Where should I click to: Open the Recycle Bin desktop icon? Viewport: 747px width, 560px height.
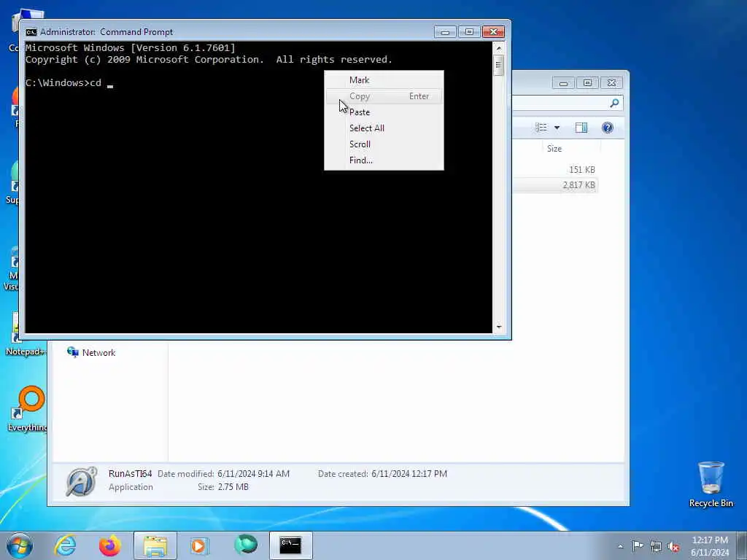711,484
